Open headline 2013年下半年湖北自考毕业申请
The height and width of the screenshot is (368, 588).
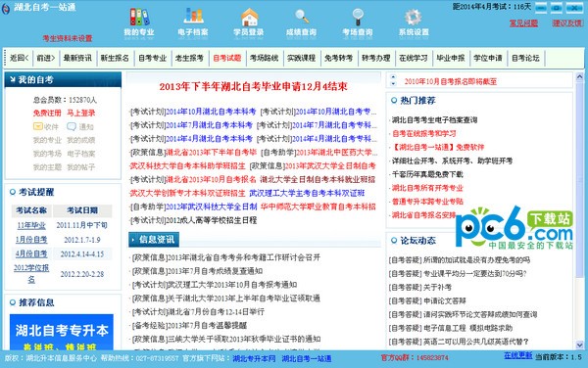coord(254,86)
